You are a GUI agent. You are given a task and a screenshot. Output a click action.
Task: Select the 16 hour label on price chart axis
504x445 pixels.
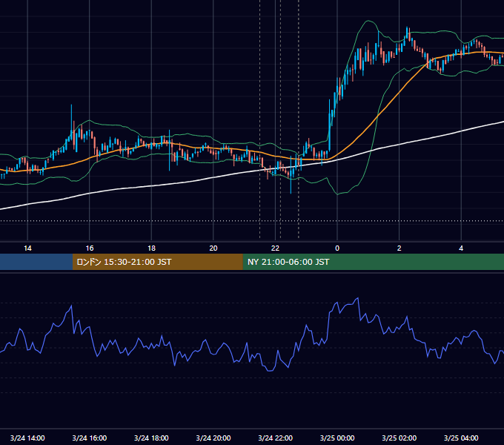click(x=90, y=248)
